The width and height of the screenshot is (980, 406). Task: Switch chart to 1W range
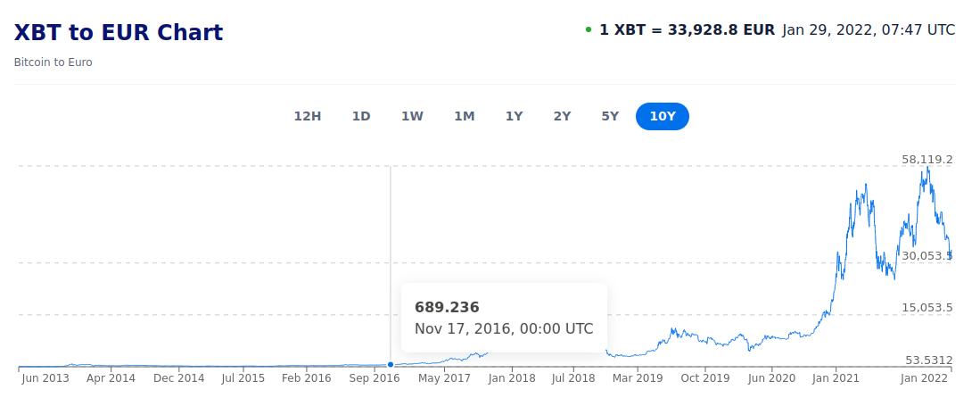413,116
